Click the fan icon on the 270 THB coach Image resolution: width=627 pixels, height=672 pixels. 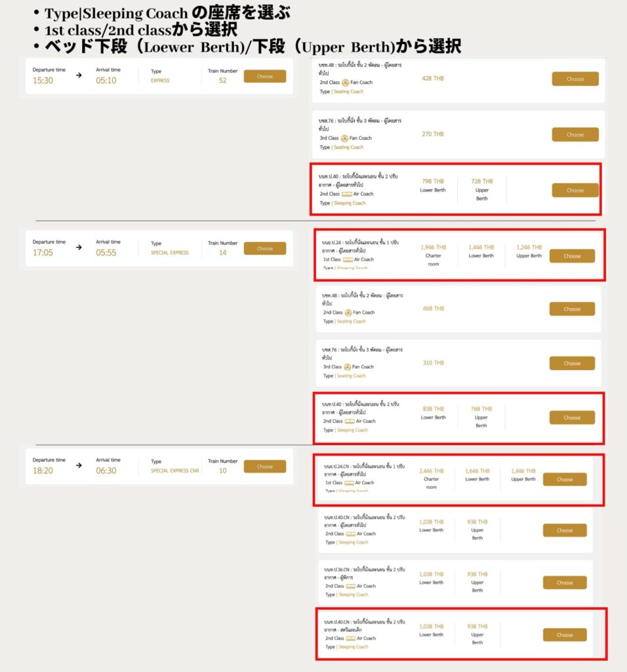(344, 138)
